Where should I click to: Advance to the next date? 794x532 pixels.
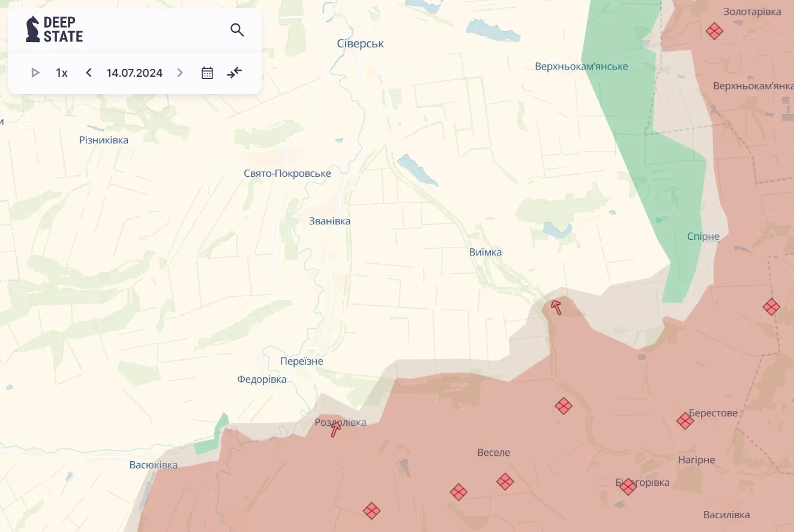180,73
